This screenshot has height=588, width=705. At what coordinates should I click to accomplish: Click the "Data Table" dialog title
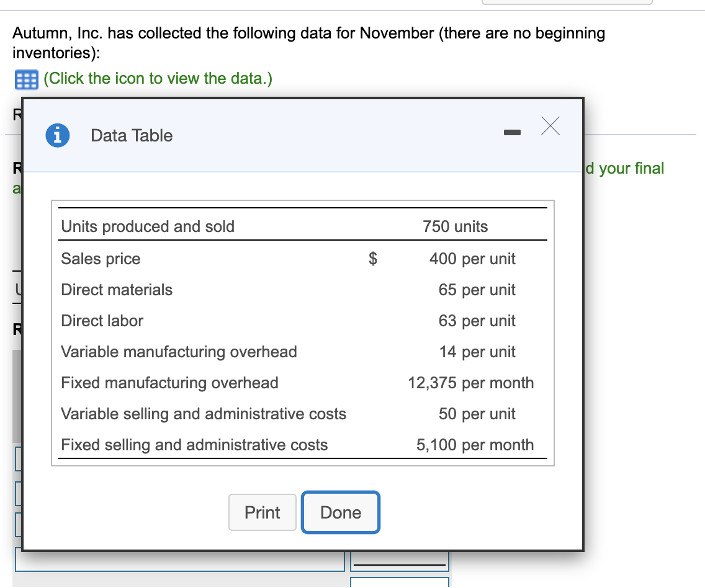pyautogui.click(x=132, y=135)
